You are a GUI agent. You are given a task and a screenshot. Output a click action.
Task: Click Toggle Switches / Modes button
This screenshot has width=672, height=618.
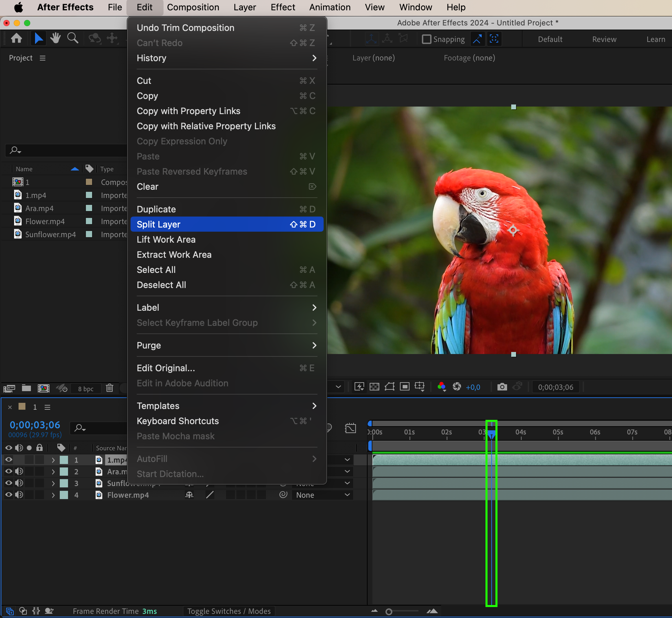pyautogui.click(x=229, y=611)
